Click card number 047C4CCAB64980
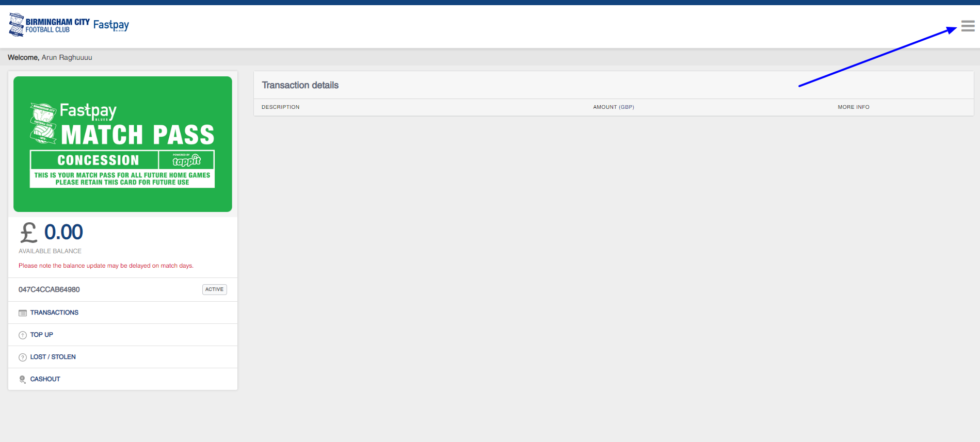 49,289
